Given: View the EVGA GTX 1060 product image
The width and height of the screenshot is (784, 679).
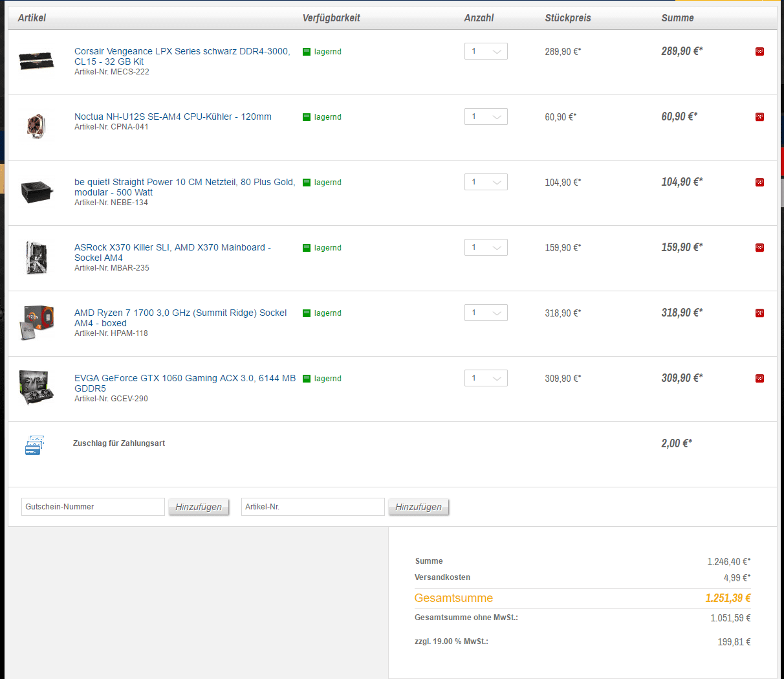Looking at the screenshot, I should (x=36, y=387).
